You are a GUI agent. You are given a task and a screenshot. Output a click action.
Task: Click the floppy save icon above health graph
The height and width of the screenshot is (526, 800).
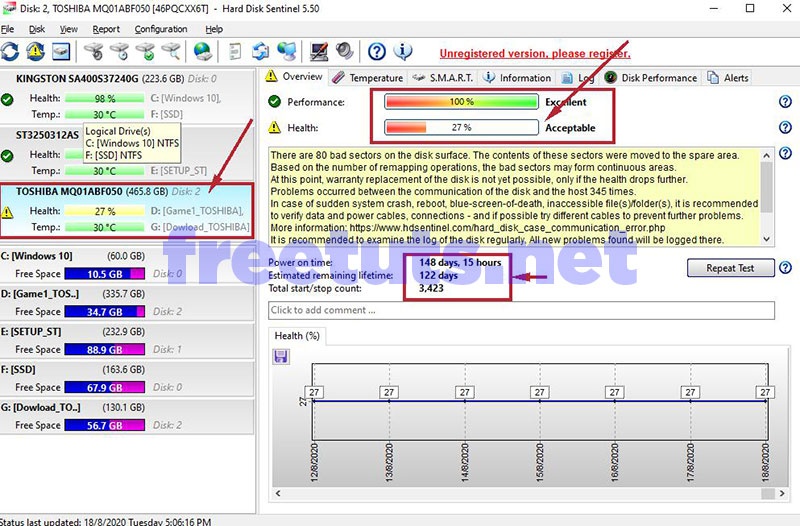pos(281,356)
